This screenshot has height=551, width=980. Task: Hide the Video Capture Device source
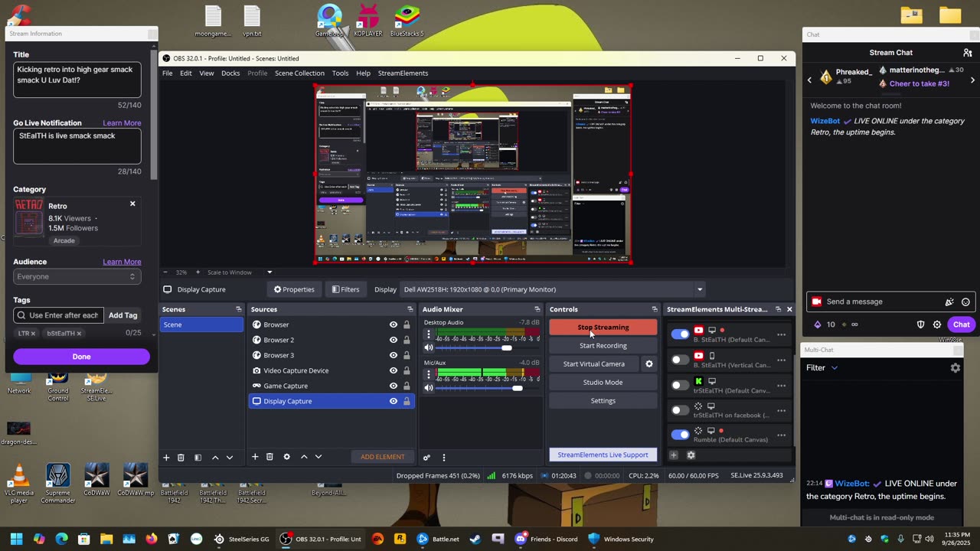click(x=394, y=370)
